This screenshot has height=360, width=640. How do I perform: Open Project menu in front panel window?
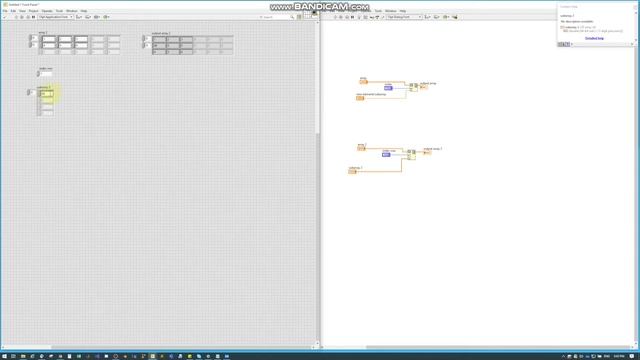coord(33,11)
